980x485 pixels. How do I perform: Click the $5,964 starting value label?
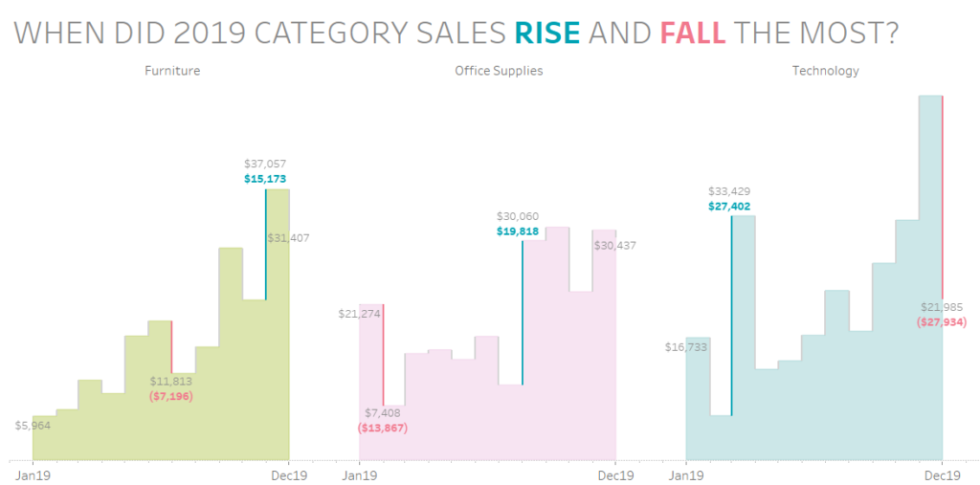pos(33,426)
